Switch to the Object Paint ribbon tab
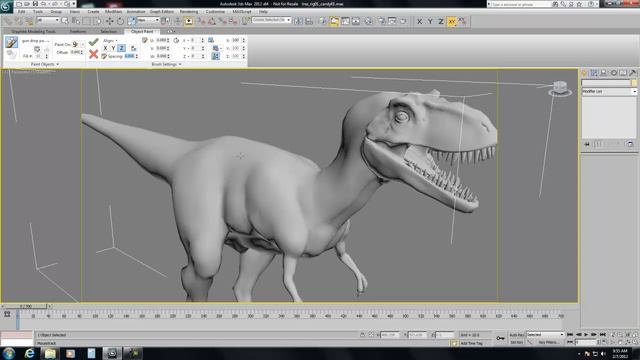 (142, 31)
